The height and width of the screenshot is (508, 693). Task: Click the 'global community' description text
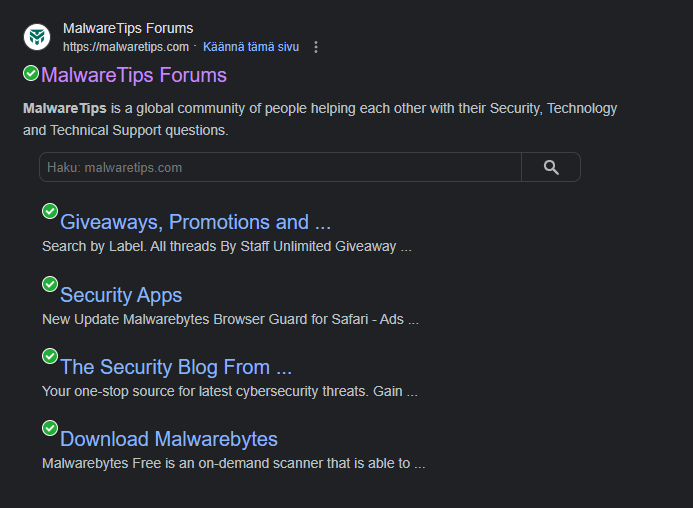320,108
